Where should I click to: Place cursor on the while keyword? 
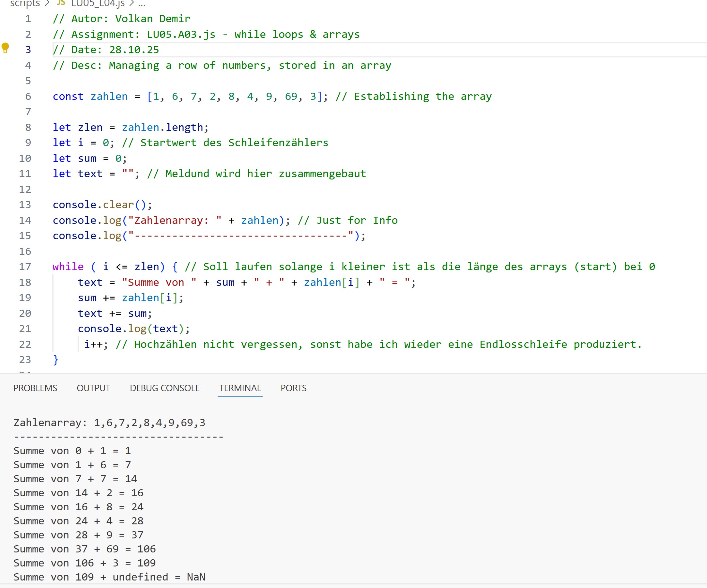(68, 267)
